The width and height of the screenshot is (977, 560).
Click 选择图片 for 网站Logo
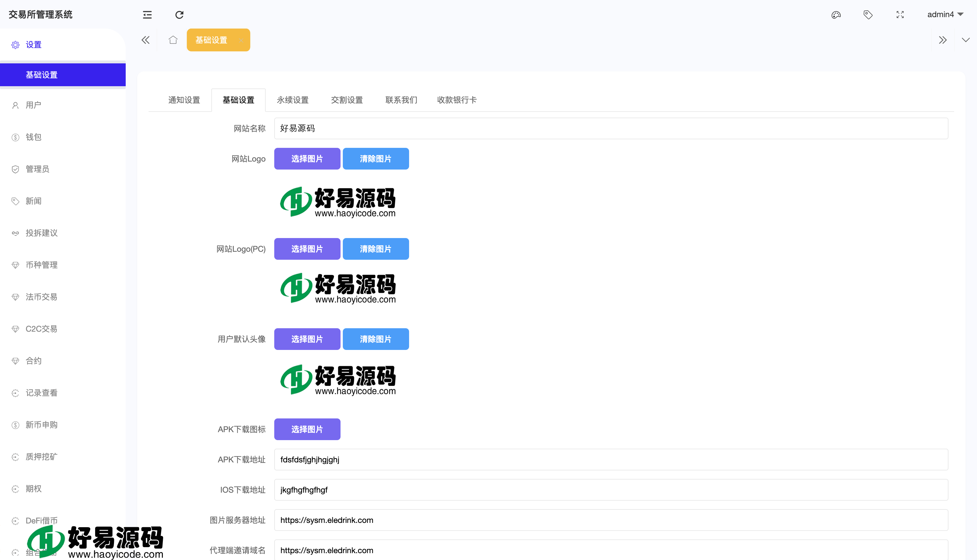[x=307, y=158]
